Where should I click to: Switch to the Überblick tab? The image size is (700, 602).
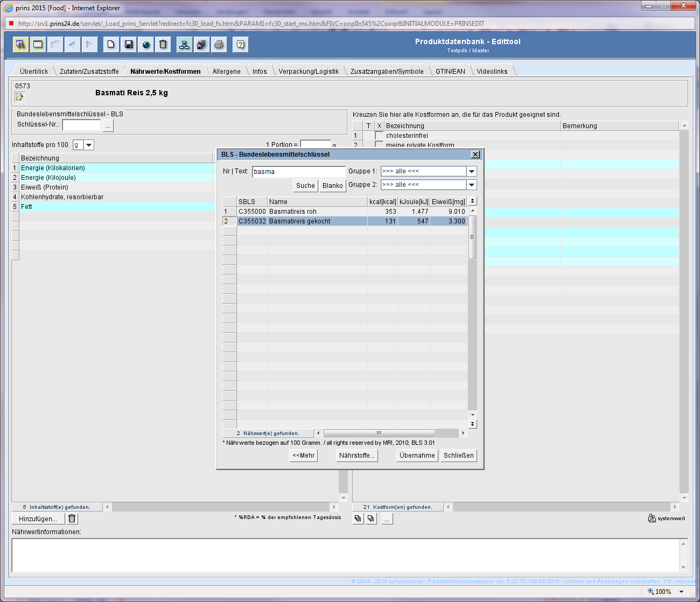coord(34,71)
